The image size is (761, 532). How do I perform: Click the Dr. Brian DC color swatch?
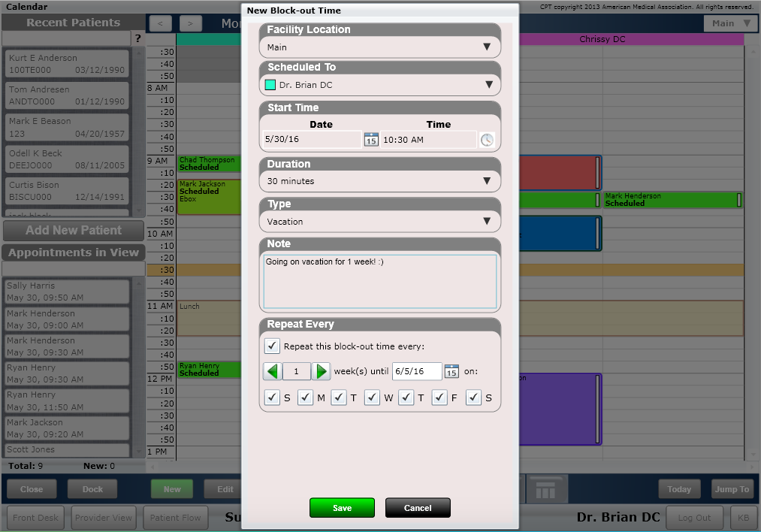[270, 85]
